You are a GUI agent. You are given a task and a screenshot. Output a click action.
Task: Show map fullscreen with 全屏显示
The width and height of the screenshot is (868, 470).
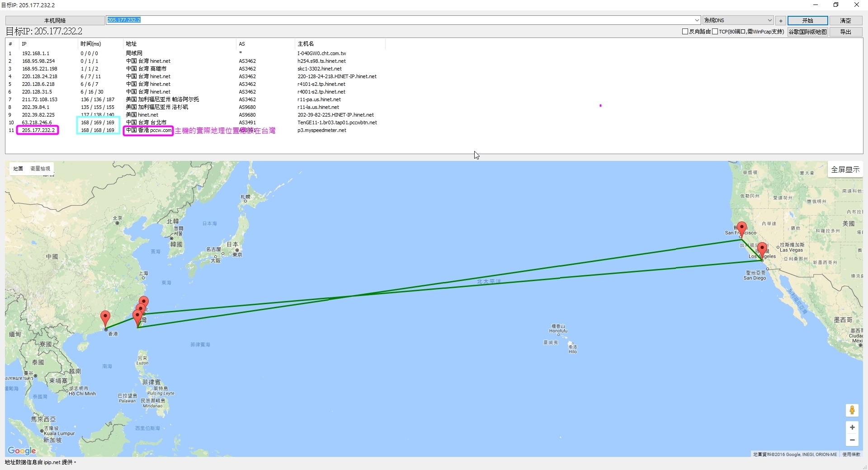[845, 169]
